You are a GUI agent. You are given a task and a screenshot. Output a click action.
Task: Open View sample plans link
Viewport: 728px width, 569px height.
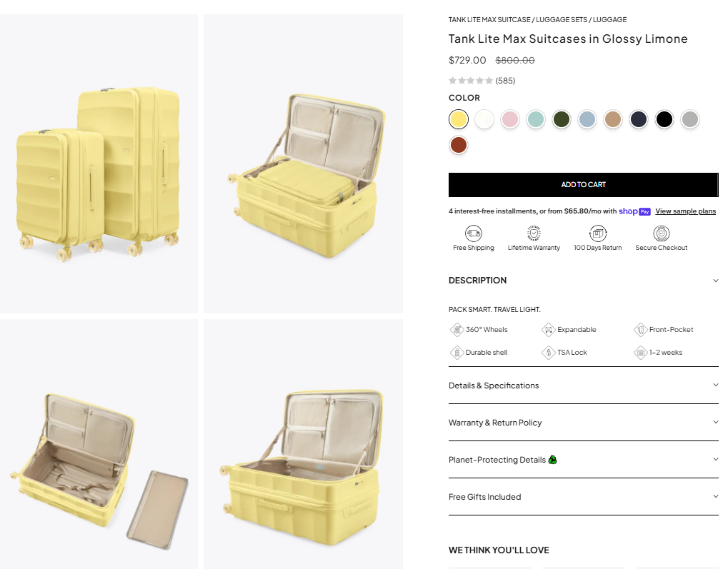tap(685, 211)
